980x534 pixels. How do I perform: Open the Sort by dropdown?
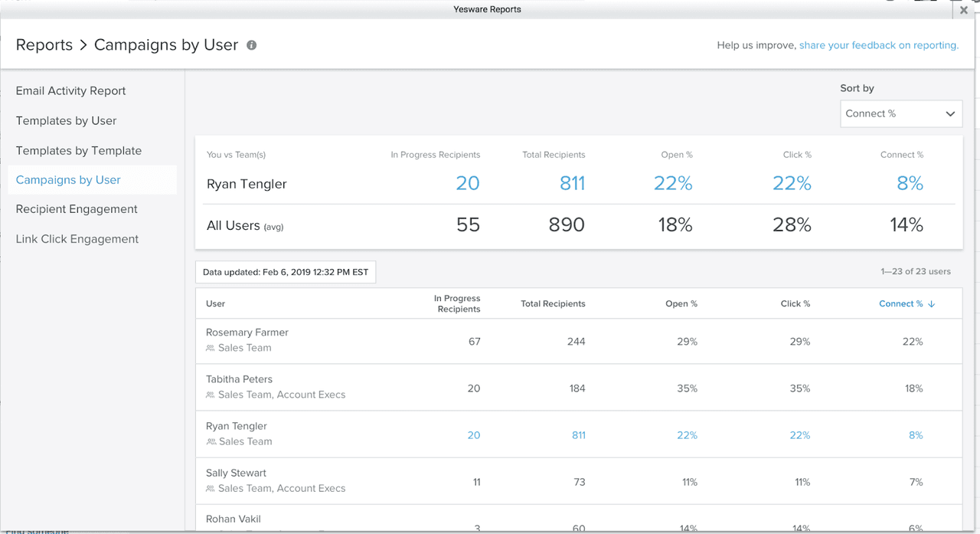[x=900, y=113]
